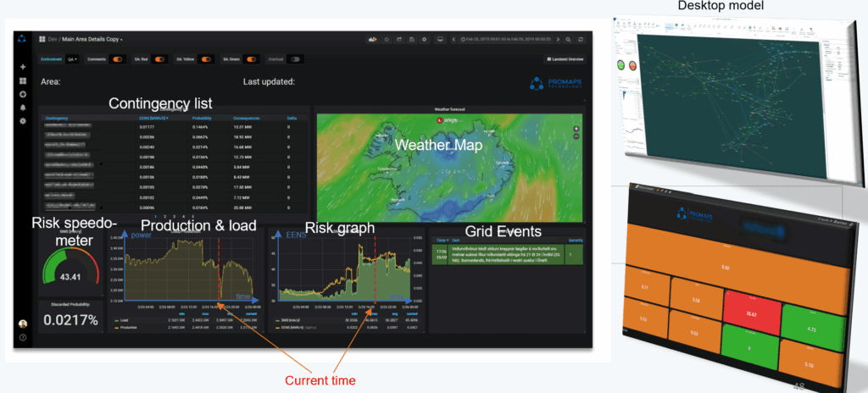Screen dimensions: 868x393
Task: Open the Create plus icon in sidebar
Action: pos(23,67)
